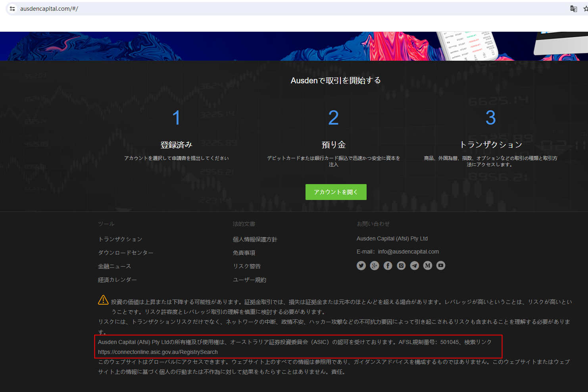Open the トランザクション footer link under ツール
Image resolution: width=588 pixels, height=392 pixels.
[x=120, y=239]
